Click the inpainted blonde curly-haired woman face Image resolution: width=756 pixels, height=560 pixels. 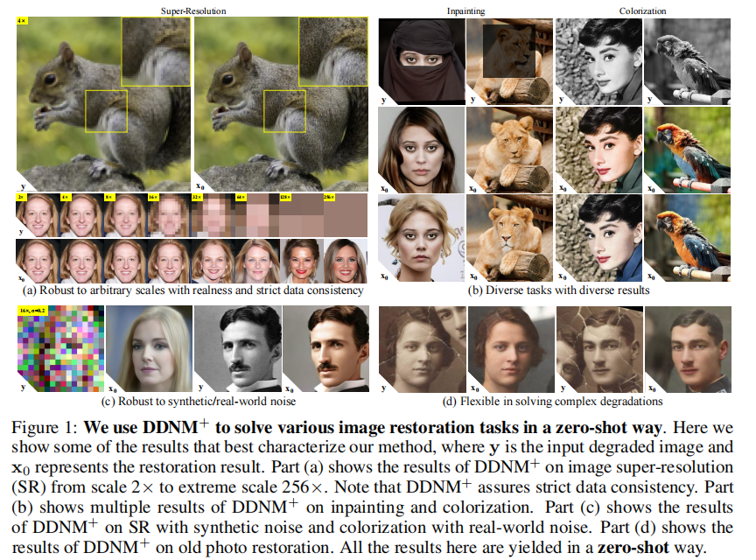[422, 238]
